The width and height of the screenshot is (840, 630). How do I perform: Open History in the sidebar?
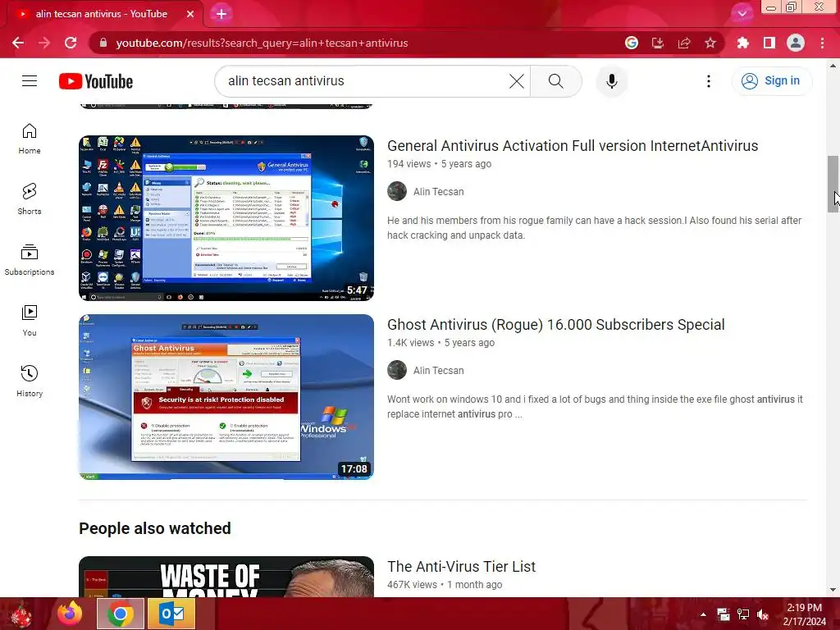coord(30,381)
